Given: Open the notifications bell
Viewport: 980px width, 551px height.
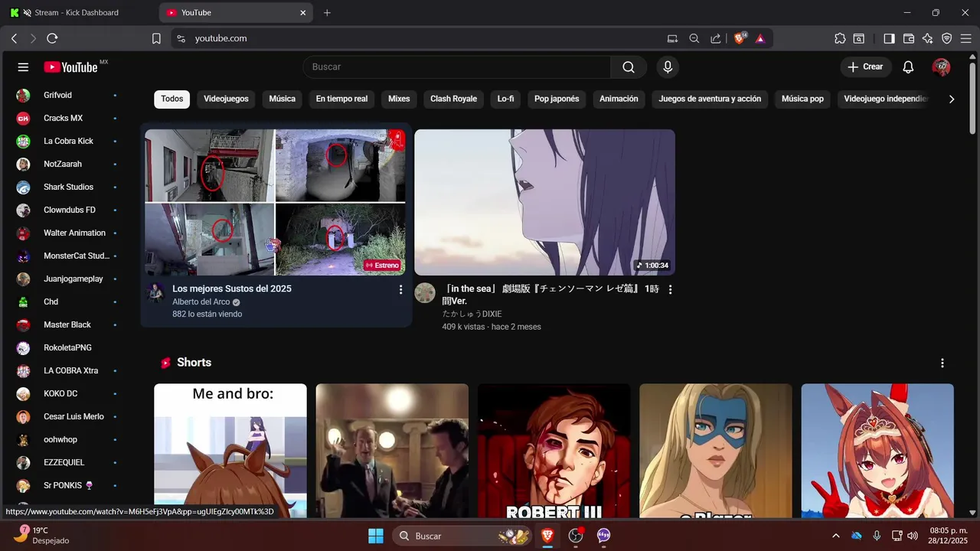Looking at the screenshot, I should 908,67.
